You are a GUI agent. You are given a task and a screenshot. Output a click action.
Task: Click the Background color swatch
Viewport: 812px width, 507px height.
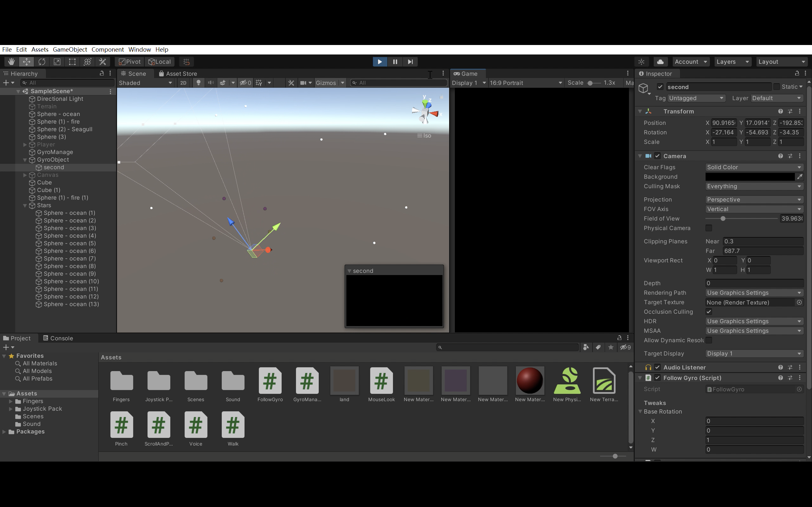point(750,177)
